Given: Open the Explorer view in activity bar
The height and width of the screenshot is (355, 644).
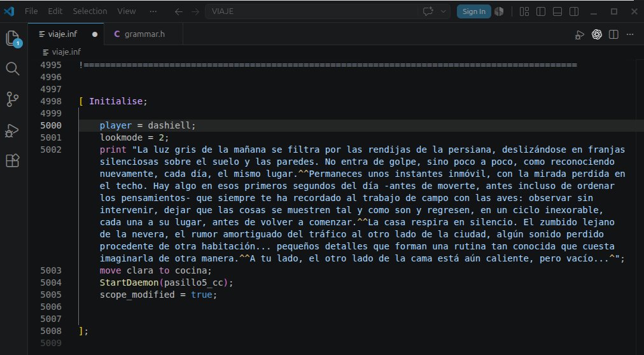Looking at the screenshot, I should pyautogui.click(x=13, y=38).
